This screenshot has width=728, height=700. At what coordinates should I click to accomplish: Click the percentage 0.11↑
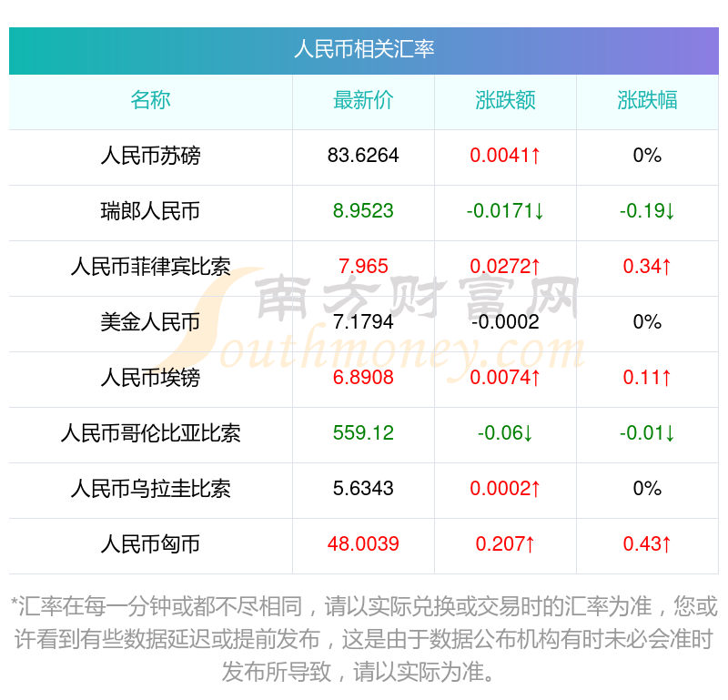[647, 378]
